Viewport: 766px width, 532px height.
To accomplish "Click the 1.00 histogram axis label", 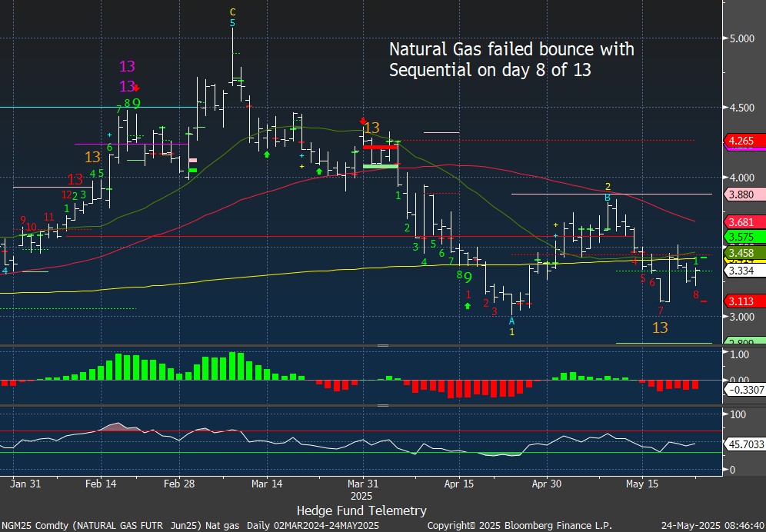I will (739, 354).
